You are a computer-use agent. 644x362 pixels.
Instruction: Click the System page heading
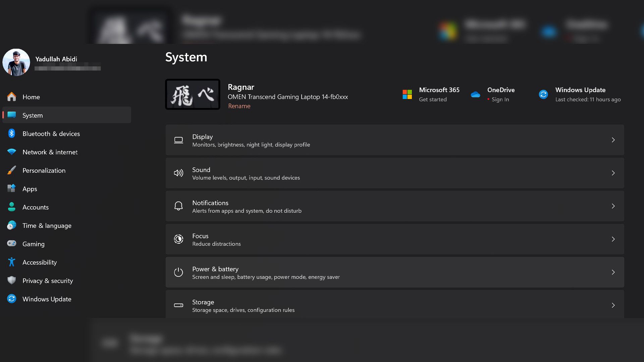coord(186,57)
